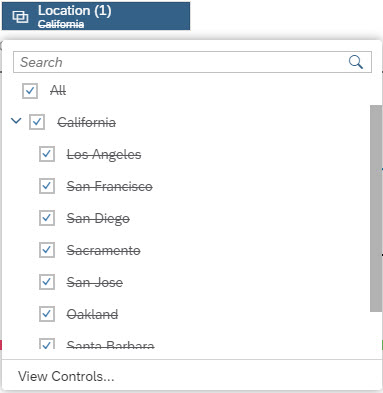
Task: Select the Sacramento list item label
Action: tap(104, 250)
